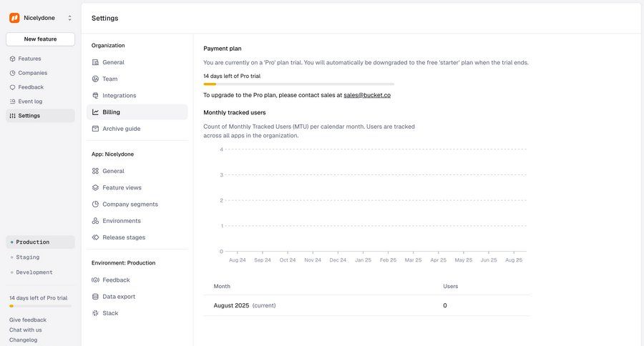Click the sales@bucket.co email link

pyautogui.click(x=367, y=95)
